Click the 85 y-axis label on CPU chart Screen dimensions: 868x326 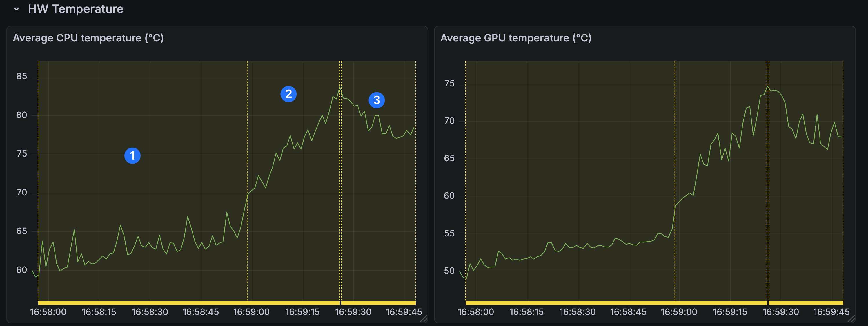(x=21, y=76)
